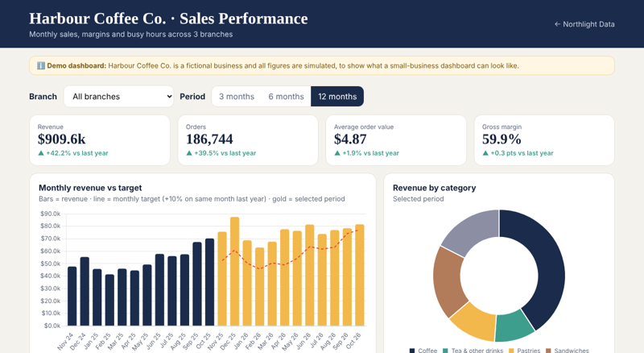Click the Average order value trend arrow
Screen dimensions: 644x353
pyautogui.click(x=337, y=153)
